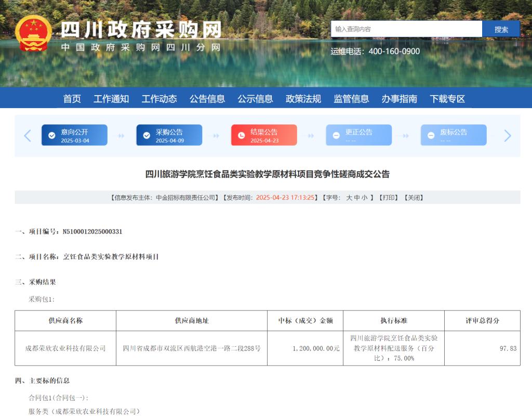Open the 下载专区 menu item
This screenshot has width=532, height=417.
(447, 99)
